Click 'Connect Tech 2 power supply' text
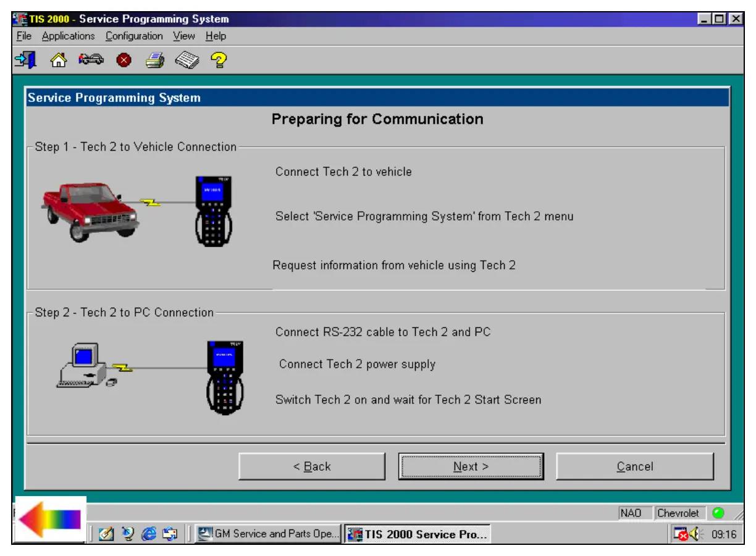Image resolution: width=756 pixels, height=556 pixels. (x=357, y=364)
